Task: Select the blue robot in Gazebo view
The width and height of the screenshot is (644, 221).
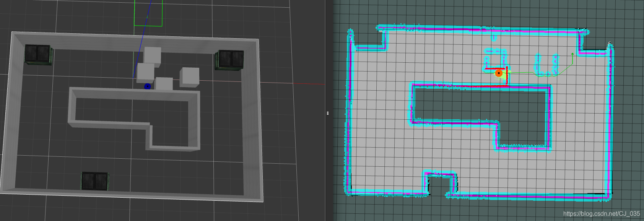Action: (x=147, y=87)
